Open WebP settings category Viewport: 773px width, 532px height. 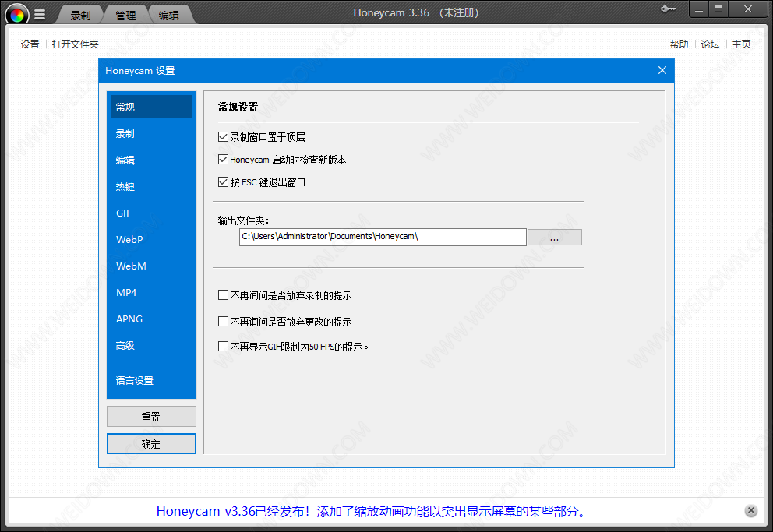(151, 240)
